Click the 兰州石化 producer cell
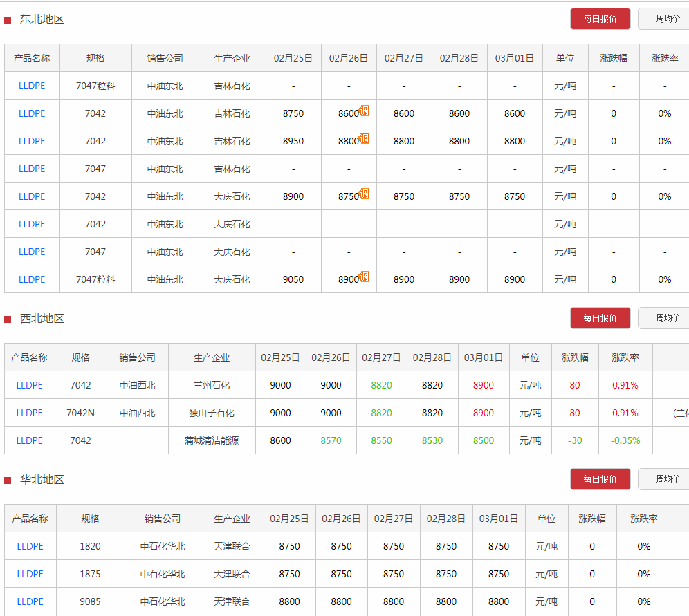Screen dimensions: 689x616 pyautogui.click(x=212, y=386)
